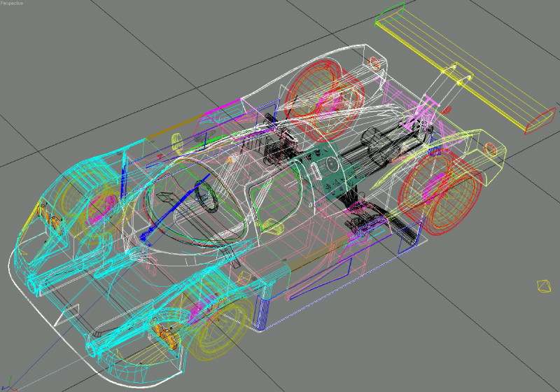Pick the green wing endplate at top
This screenshot has width=560, height=392.
[390, 13]
